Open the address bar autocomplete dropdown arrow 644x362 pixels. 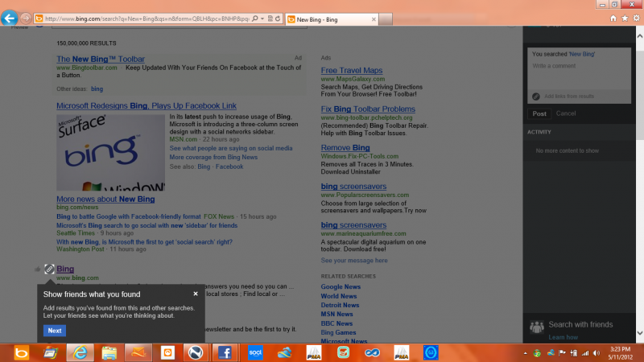pyautogui.click(x=262, y=19)
